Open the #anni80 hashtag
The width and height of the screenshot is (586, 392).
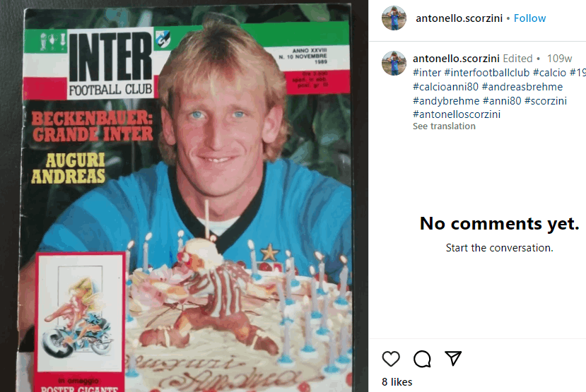502,101
